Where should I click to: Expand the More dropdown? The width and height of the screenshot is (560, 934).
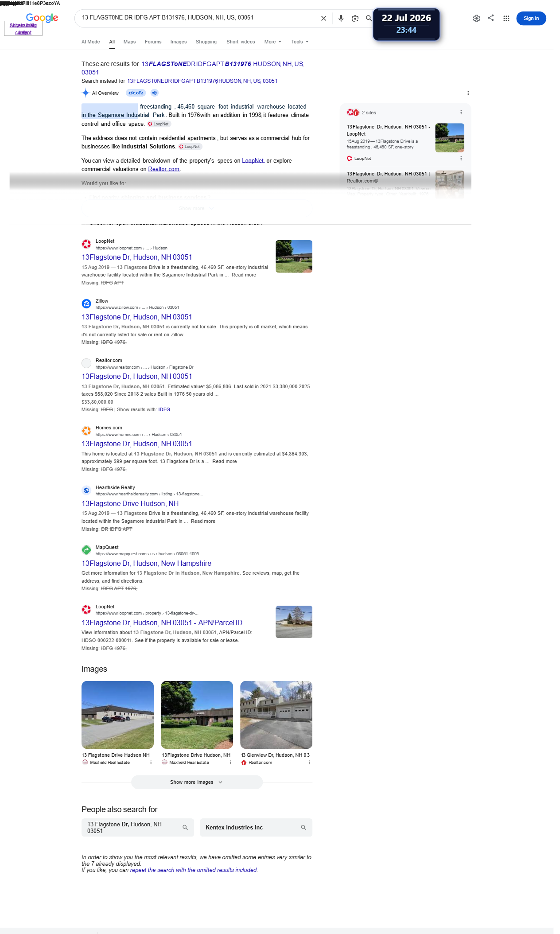pos(272,42)
